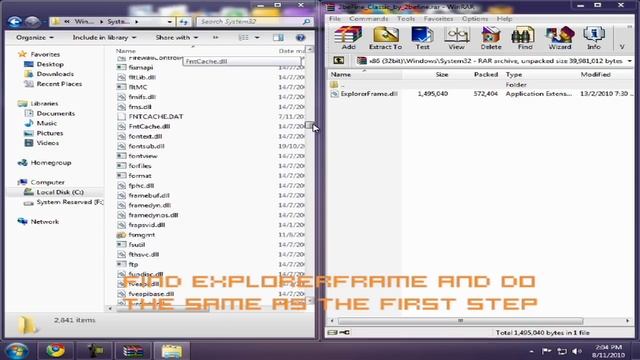Open the third taskbar application icon
Image resolution: width=640 pixels, height=360 pixels.
pyautogui.click(x=95, y=351)
